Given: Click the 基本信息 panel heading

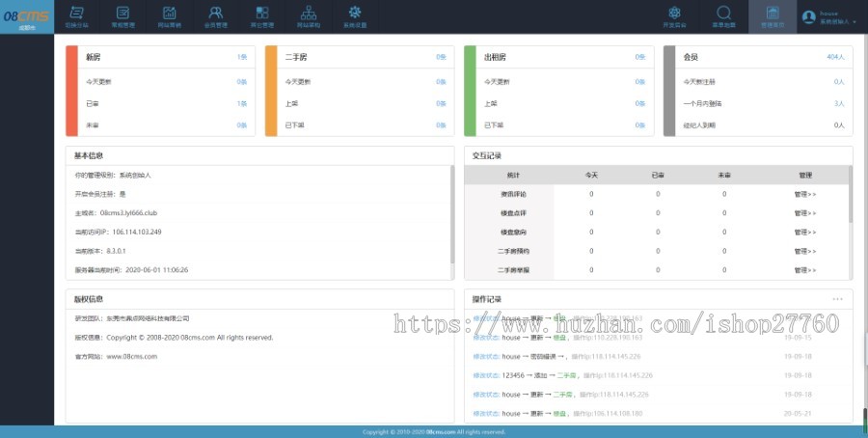Looking at the screenshot, I should pyautogui.click(x=89, y=156).
